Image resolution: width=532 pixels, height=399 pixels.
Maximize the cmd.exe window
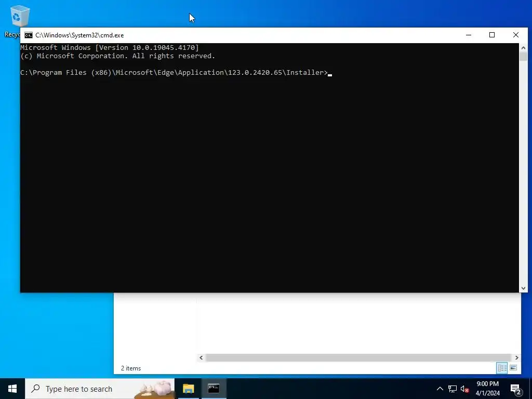click(x=492, y=35)
